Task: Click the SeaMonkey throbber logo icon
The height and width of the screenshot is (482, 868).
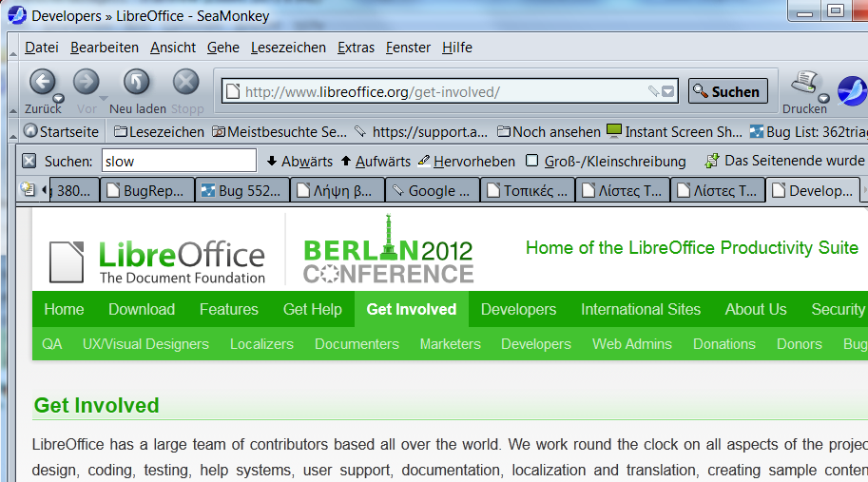Action: (x=852, y=90)
